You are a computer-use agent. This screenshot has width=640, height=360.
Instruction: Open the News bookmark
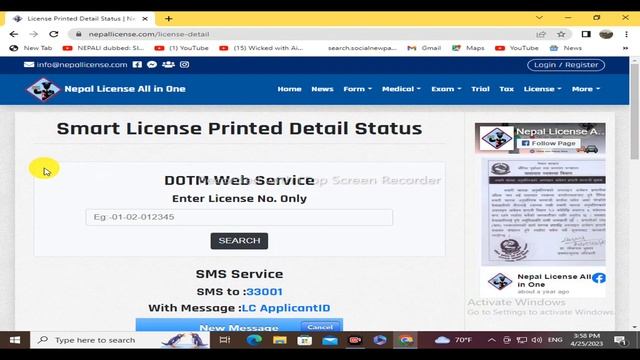566,48
